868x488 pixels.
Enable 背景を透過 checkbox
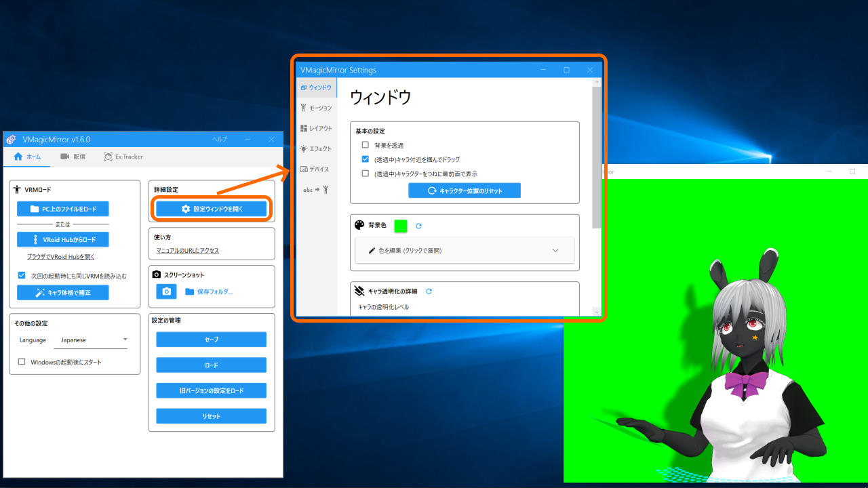pos(366,145)
